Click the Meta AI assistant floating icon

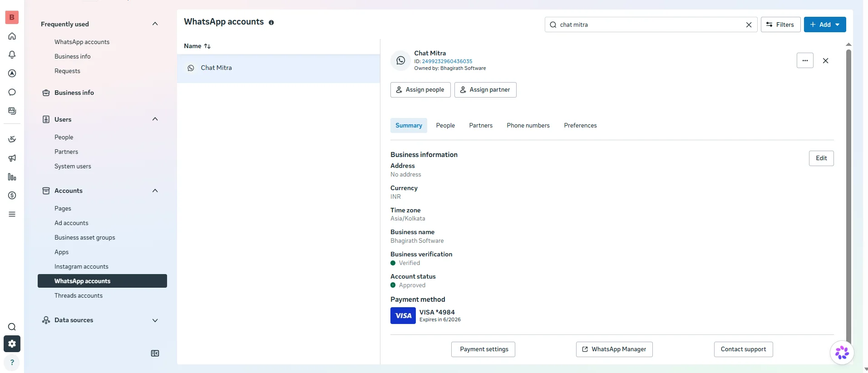pyautogui.click(x=842, y=353)
